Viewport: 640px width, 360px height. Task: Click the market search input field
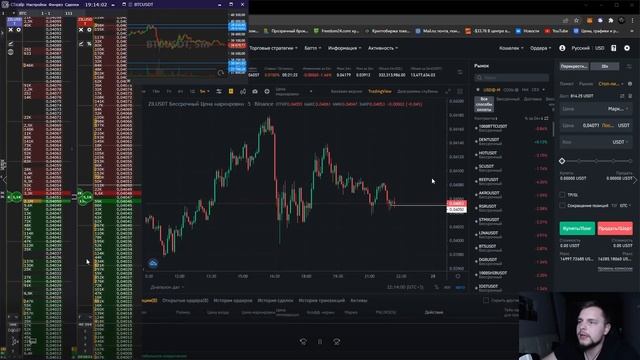[x=511, y=78]
